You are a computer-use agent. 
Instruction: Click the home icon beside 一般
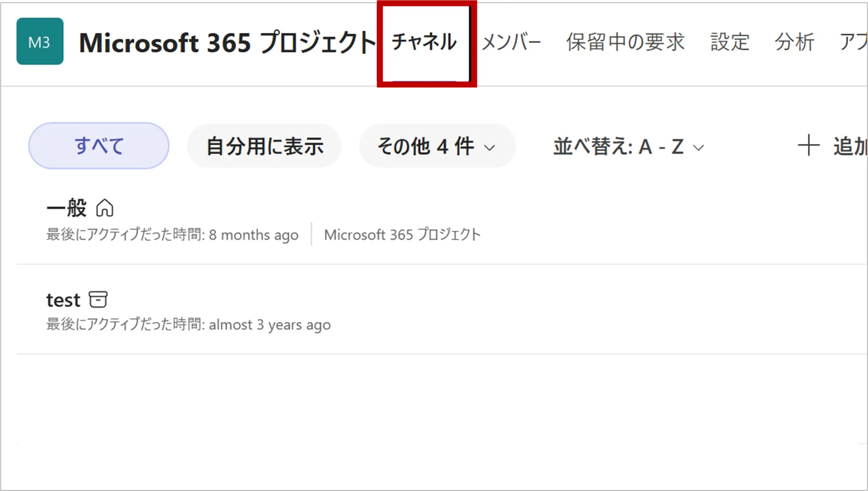[105, 208]
